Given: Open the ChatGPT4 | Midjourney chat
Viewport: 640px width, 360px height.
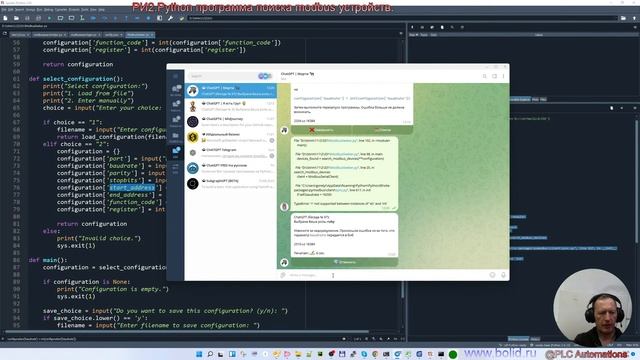Looking at the screenshot, I should click(231, 122).
